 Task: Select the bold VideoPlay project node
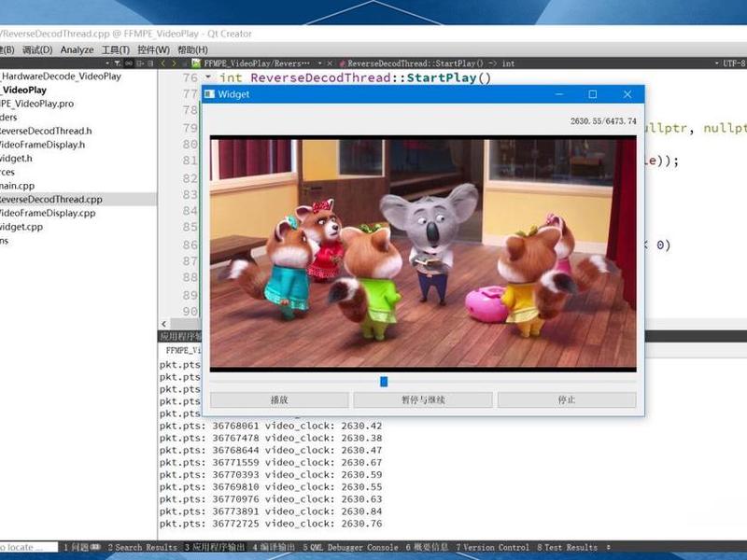24,90
